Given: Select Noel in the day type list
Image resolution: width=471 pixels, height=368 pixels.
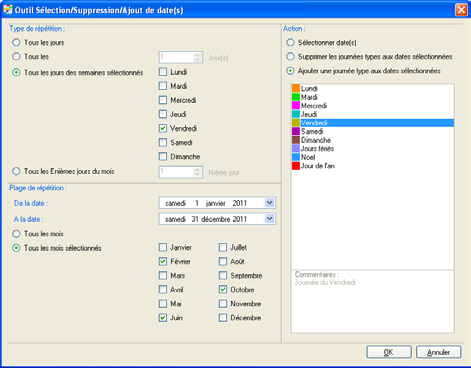Looking at the screenshot, I should click(372, 157).
